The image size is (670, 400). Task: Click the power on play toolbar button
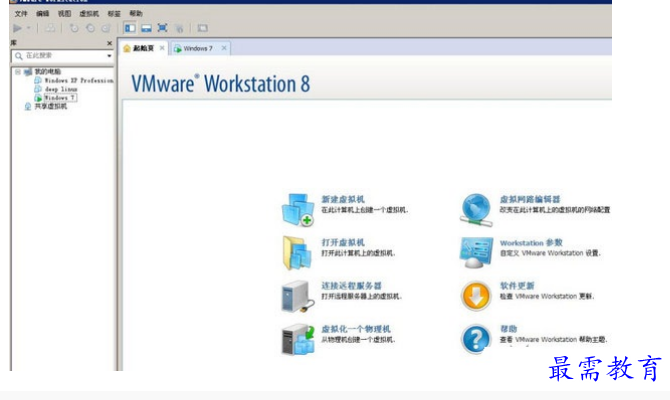click(x=18, y=28)
